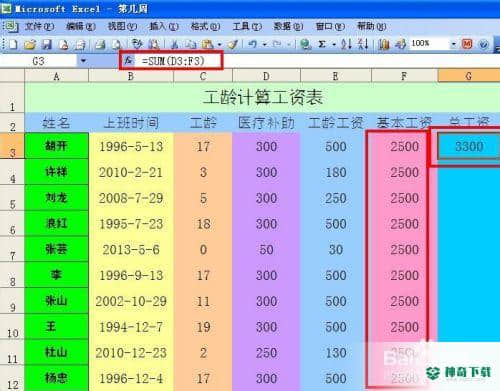Click the Format Painter brush icon
Viewport: 500px width, 391px height.
233,44
